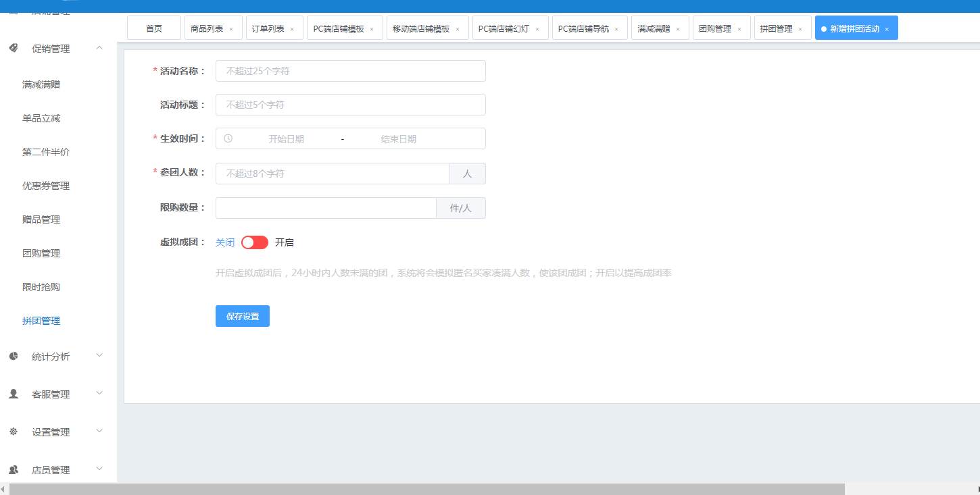Click the settings gear icon in sidebar
Viewport: 980px width, 495px height.
[14, 432]
